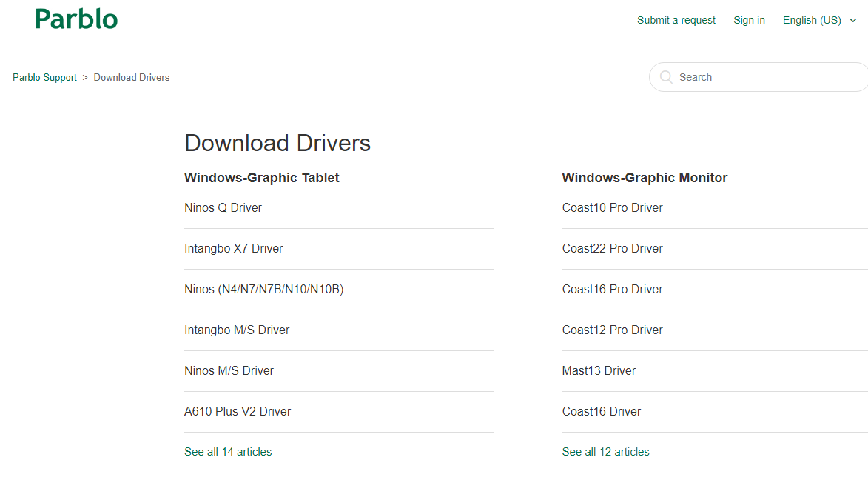Screen dimensions: 868x477
Task: Open Ninos Q Driver article
Action: click(x=223, y=207)
